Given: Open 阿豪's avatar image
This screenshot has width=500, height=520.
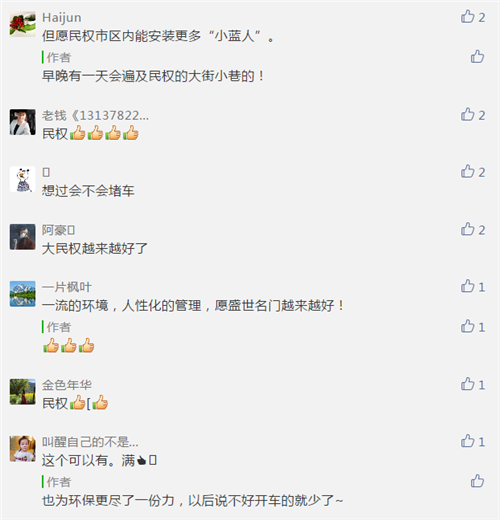Looking at the screenshot, I should [x=22, y=237].
